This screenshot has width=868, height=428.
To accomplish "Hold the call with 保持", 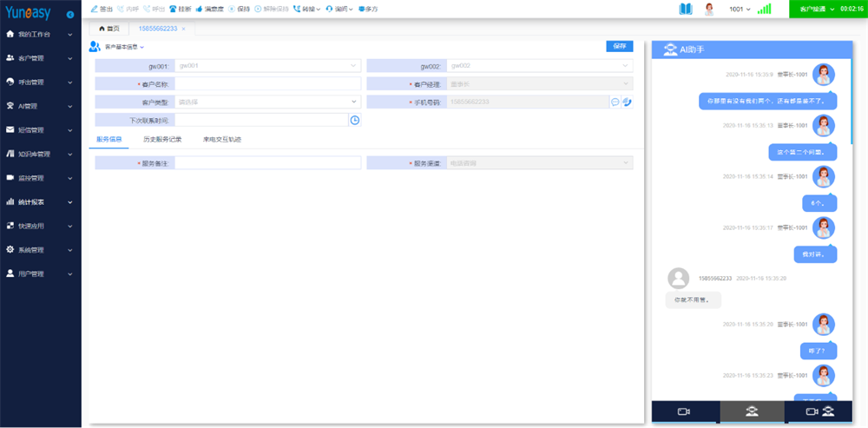I will pyautogui.click(x=239, y=9).
